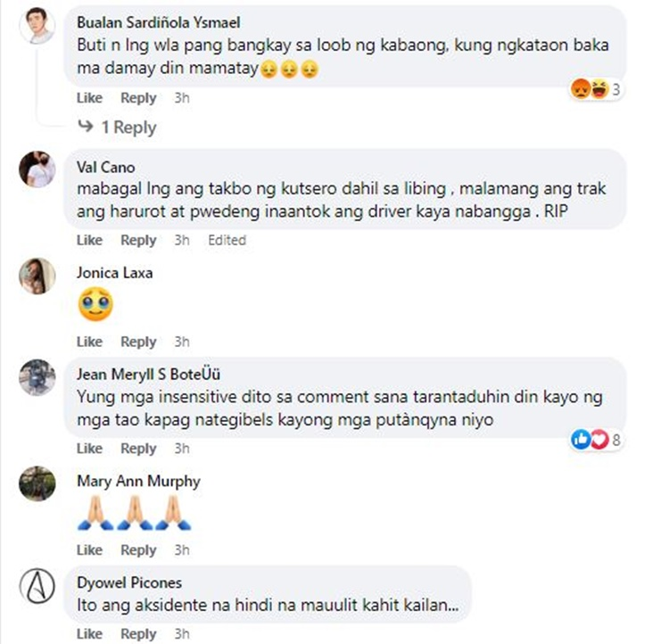Open Jonica Laxa's profile avatar
The height and width of the screenshot is (644, 669).
[x=37, y=276]
